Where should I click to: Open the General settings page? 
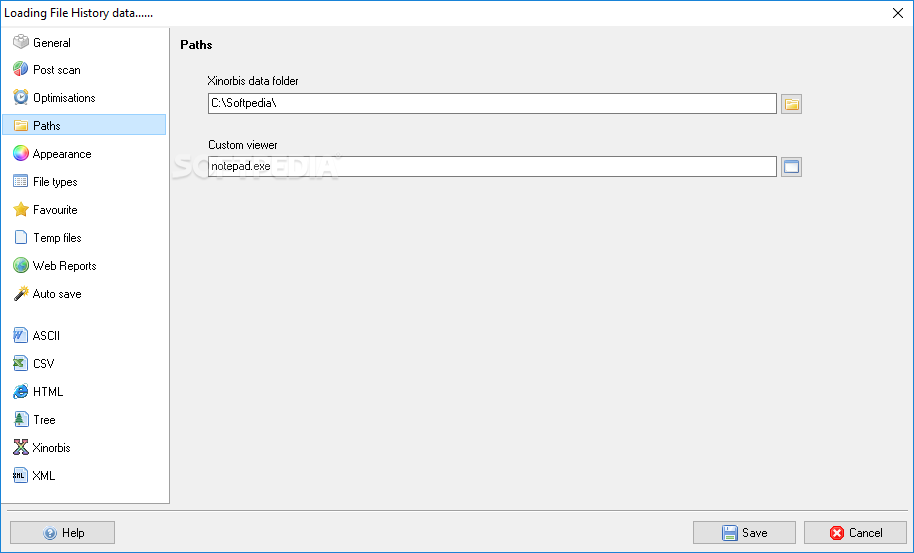click(85, 42)
